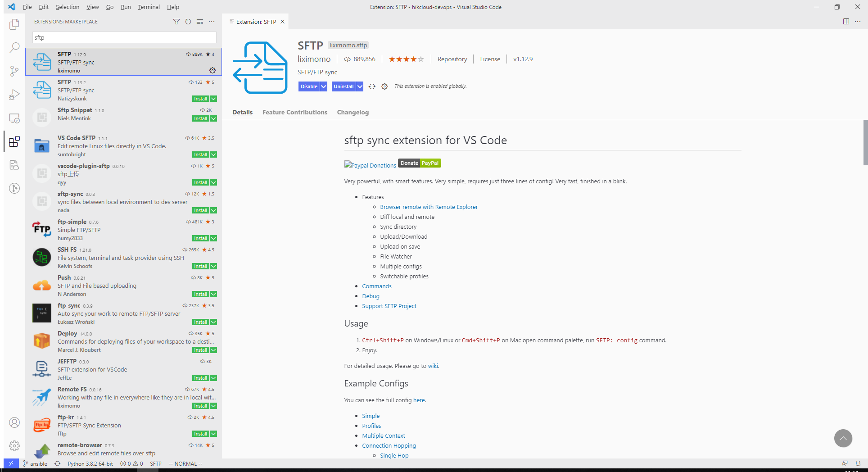Click feedback icon in status bar
868x472 pixels.
pos(845,463)
